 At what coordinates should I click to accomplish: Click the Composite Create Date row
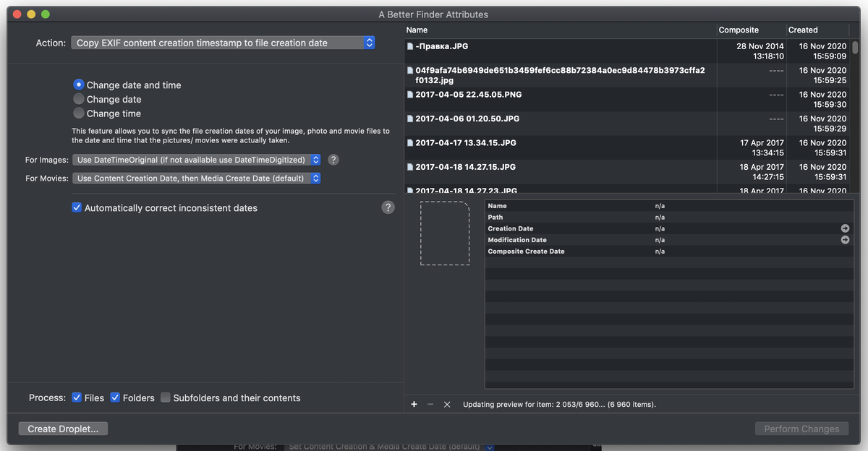pyautogui.click(x=668, y=252)
